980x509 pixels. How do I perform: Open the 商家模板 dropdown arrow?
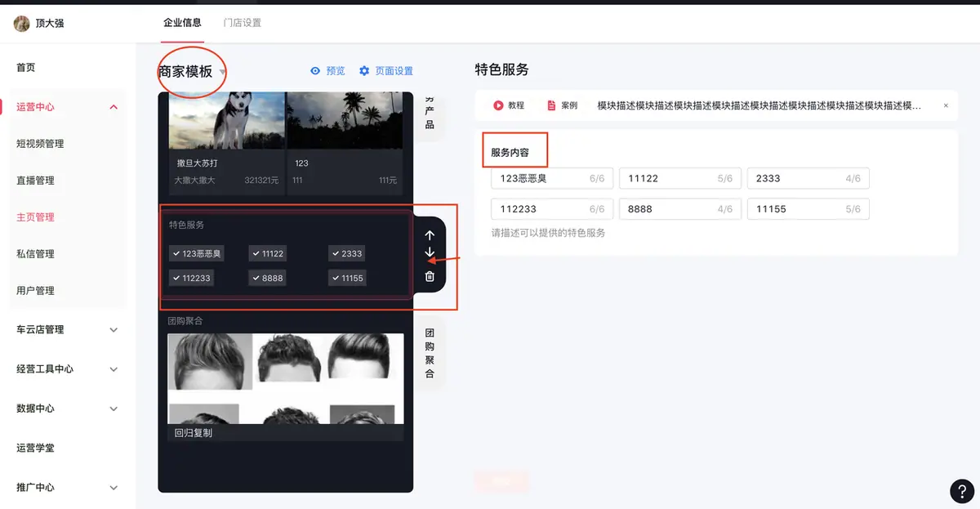pyautogui.click(x=222, y=72)
